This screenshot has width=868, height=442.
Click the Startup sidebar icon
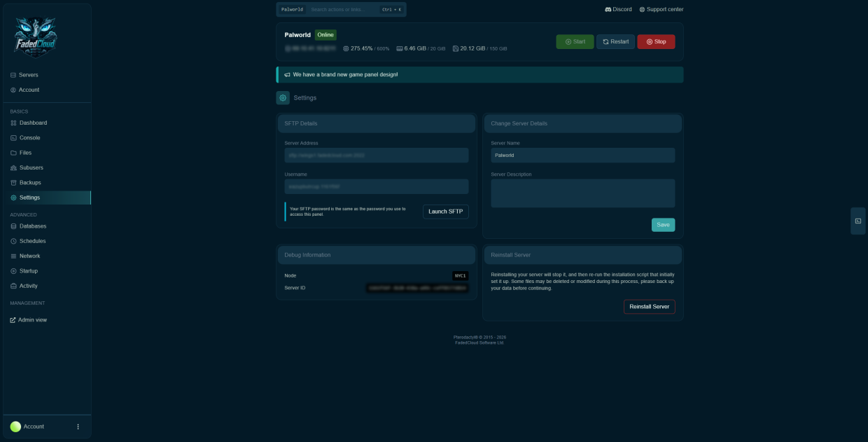(x=13, y=271)
